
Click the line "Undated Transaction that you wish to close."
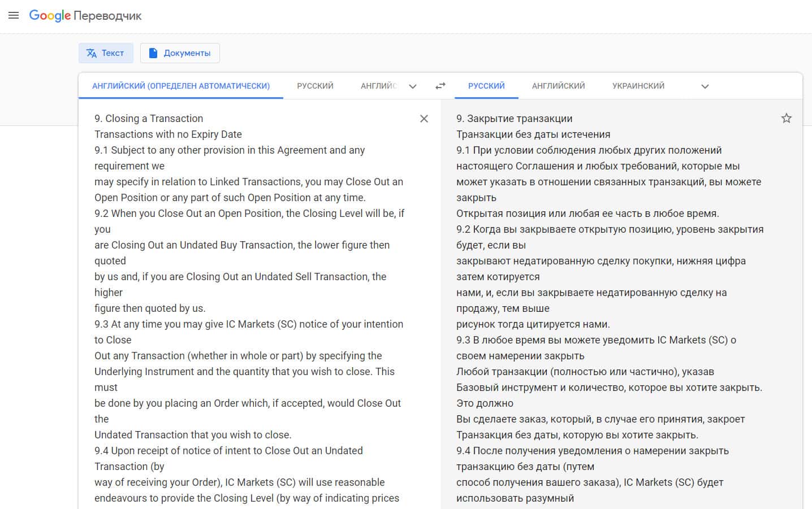[x=193, y=435]
